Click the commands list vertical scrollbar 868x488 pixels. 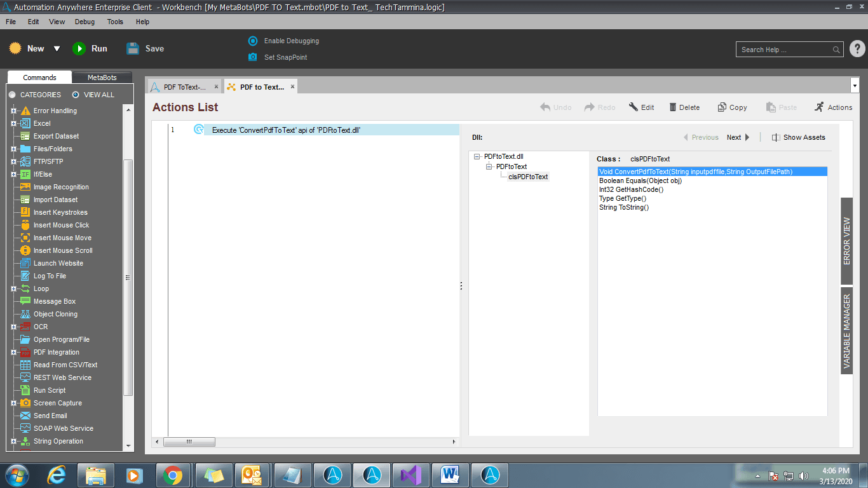[128, 277]
